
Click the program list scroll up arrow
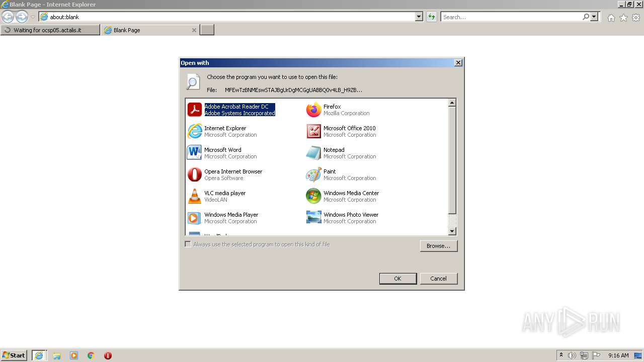coord(452,103)
